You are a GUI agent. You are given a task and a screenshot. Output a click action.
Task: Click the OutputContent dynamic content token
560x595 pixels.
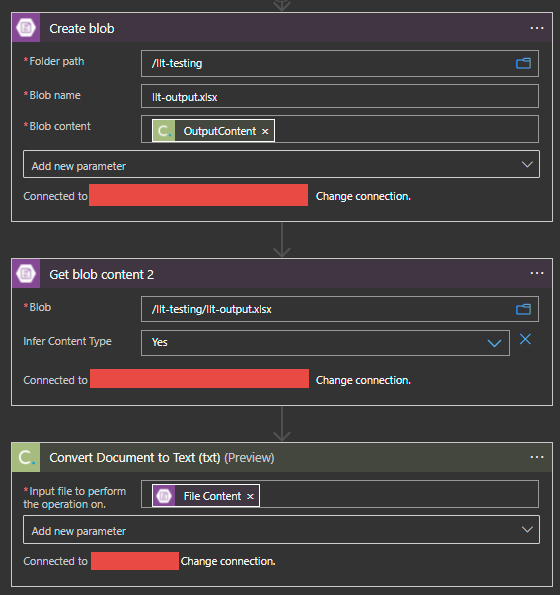click(x=213, y=131)
